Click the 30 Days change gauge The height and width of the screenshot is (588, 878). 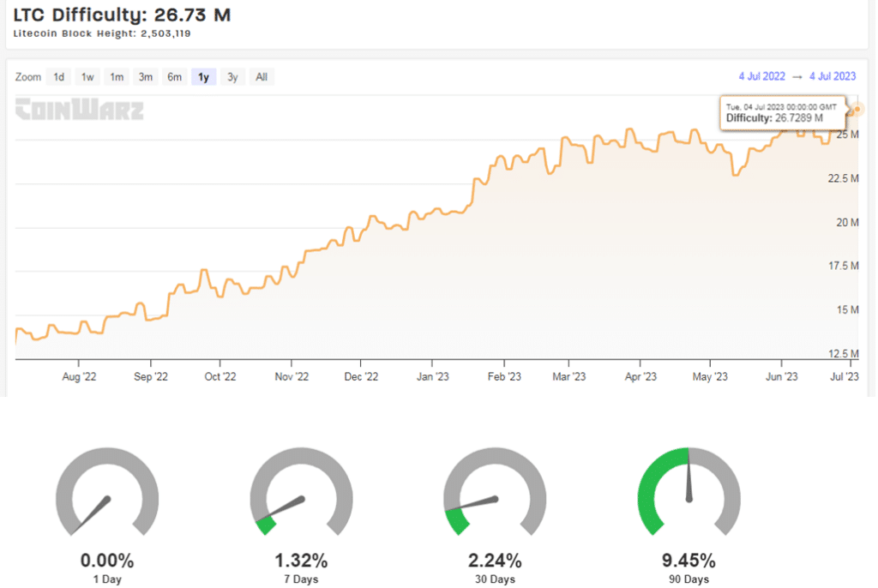[x=495, y=492]
